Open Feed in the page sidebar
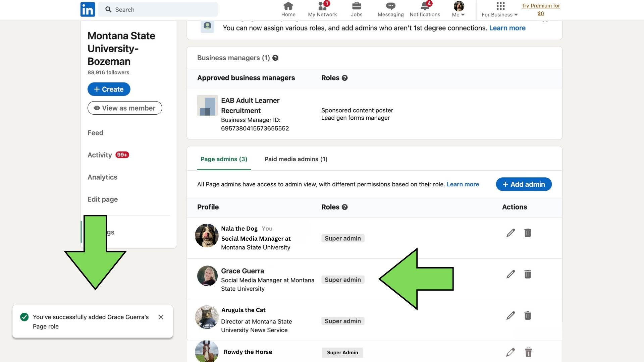Image resolution: width=644 pixels, height=362 pixels. tap(95, 133)
